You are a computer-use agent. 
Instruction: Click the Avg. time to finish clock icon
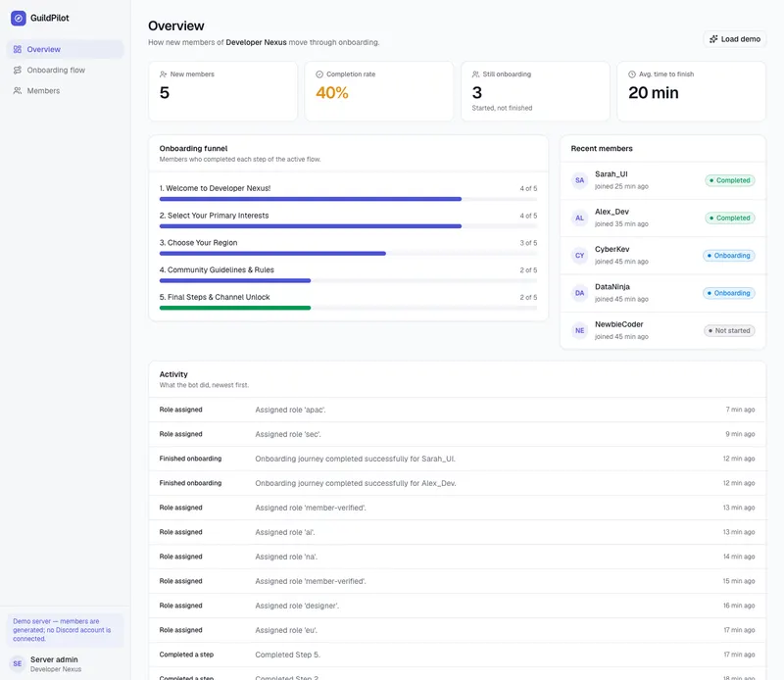tap(632, 74)
